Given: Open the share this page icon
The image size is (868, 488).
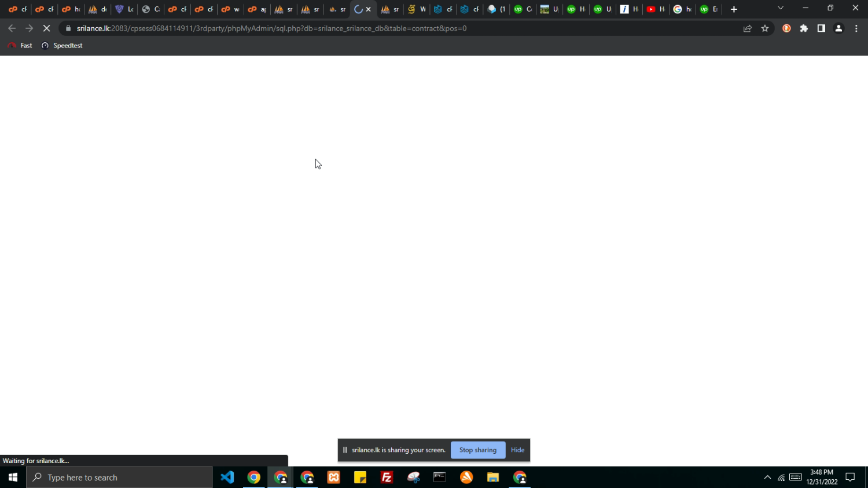Looking at the screenshot, I should tap(748, 28).
